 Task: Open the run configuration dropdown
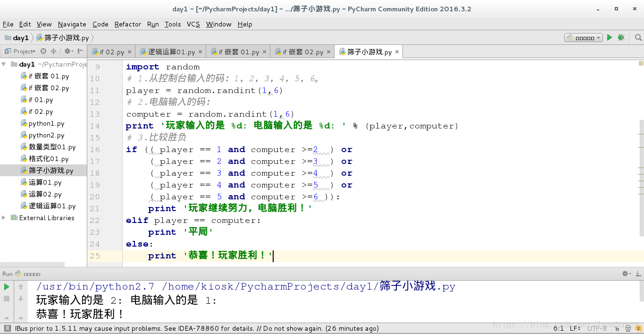tap(584, 38)
